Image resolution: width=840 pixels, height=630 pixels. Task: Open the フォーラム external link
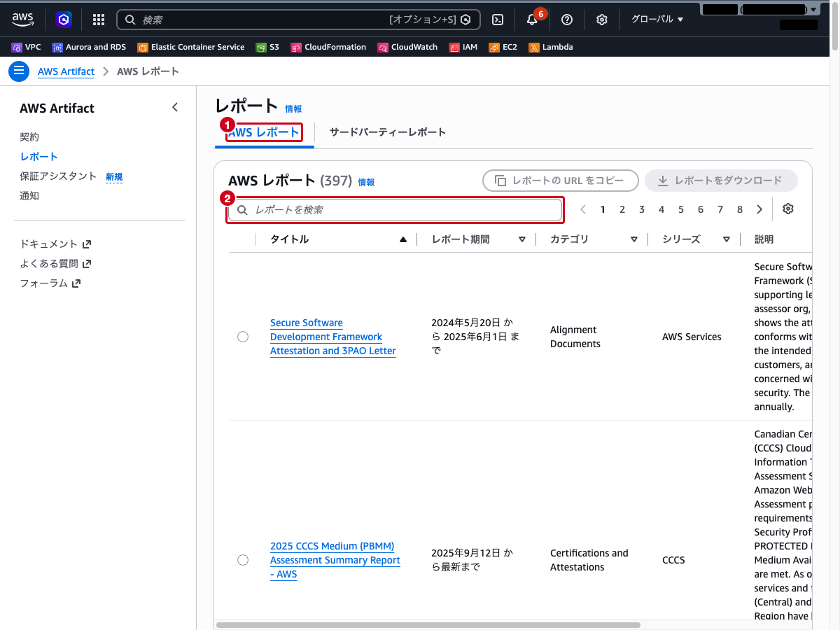(x=50, y=283)
